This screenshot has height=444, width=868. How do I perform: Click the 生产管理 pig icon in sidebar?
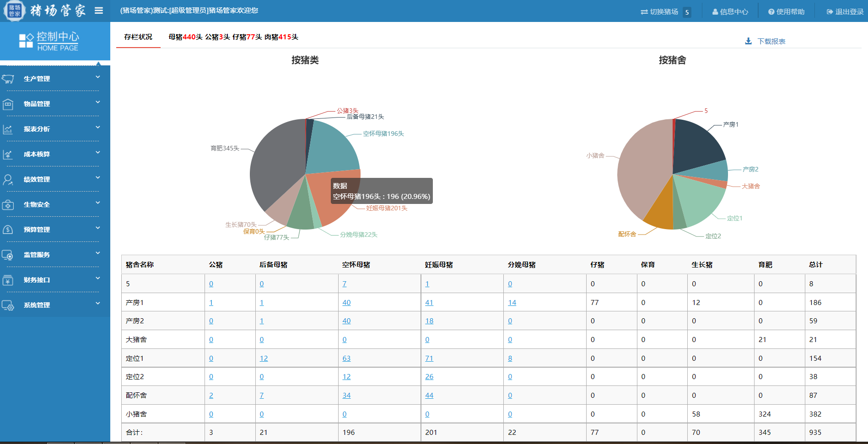click(x=8, y=79)
